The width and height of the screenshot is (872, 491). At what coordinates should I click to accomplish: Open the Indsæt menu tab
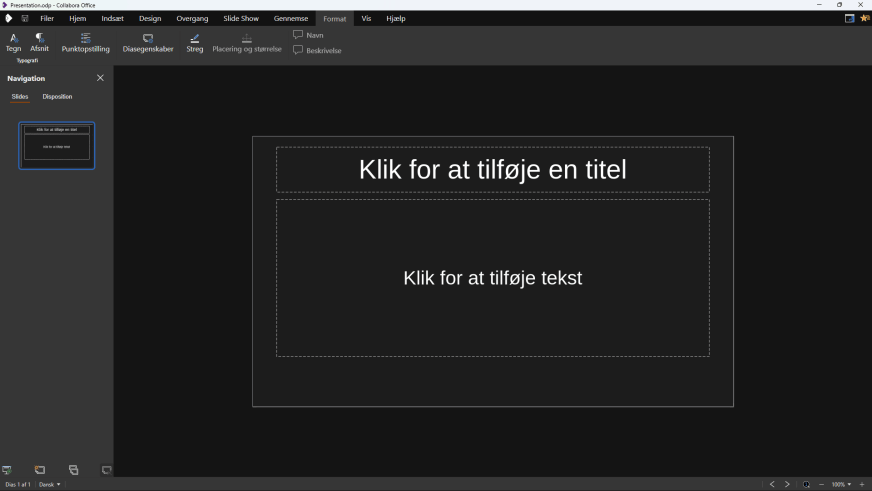point(113,18)
